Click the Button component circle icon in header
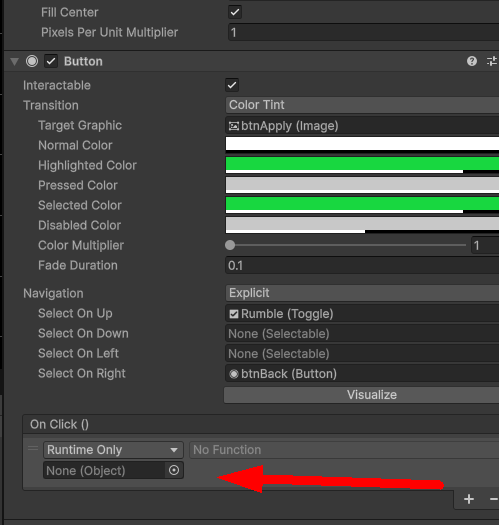 pyautogui.click(x=32, y=61)
